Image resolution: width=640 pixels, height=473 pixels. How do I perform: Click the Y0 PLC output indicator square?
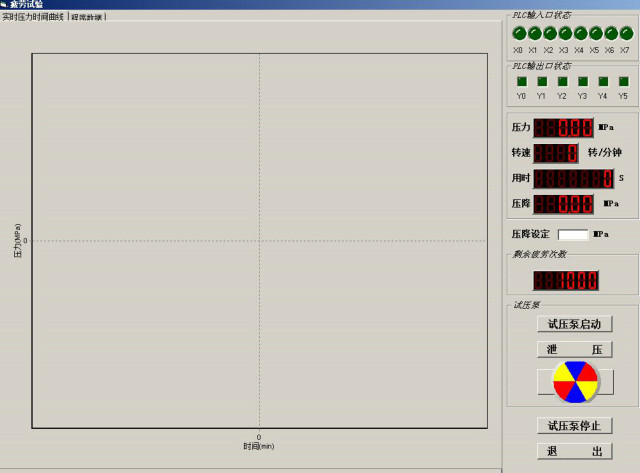tap(521, 82)
